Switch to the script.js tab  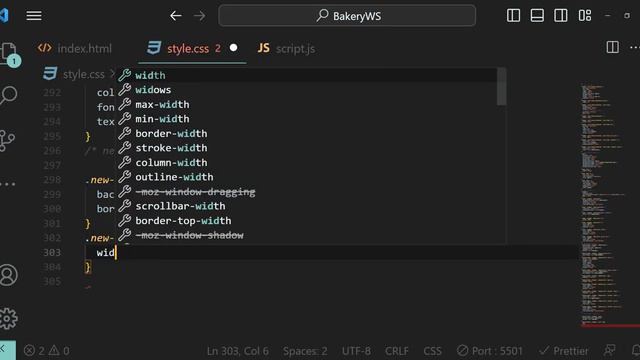(287, 49)
